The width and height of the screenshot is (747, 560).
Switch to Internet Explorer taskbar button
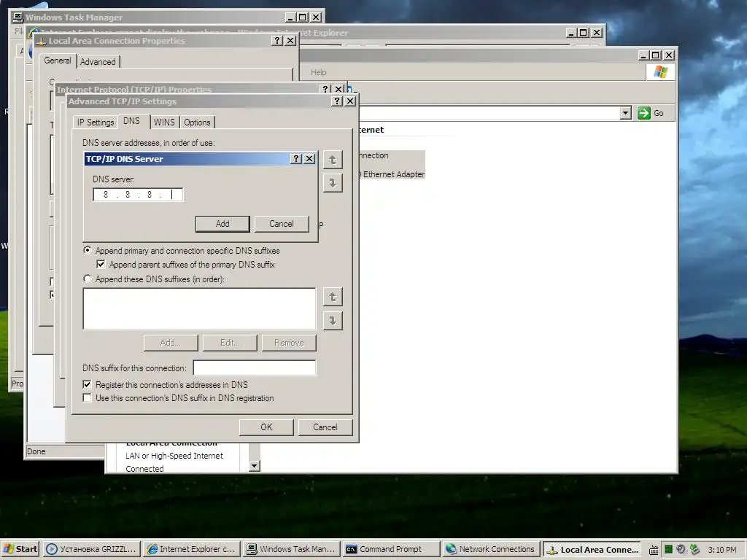(x=191, y=549)
